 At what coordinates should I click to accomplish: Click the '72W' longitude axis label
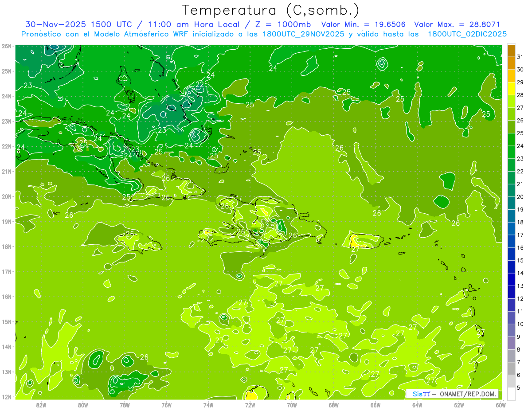(250, 404)
